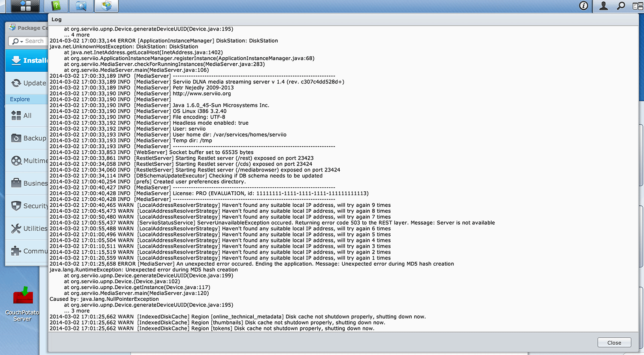Select the '(/rest) exposed on port 23423' line
Viewport: 644px width, 355px height.
tap(182, 158)
